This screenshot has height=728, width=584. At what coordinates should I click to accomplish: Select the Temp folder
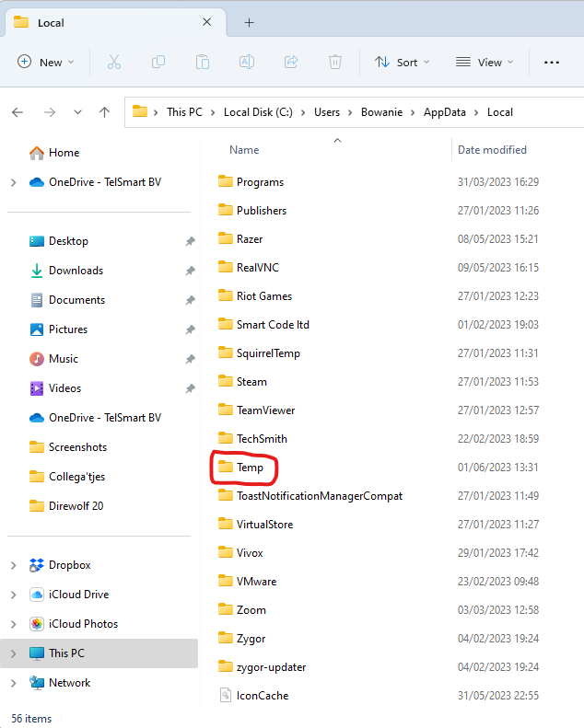(x=250, y=468)
